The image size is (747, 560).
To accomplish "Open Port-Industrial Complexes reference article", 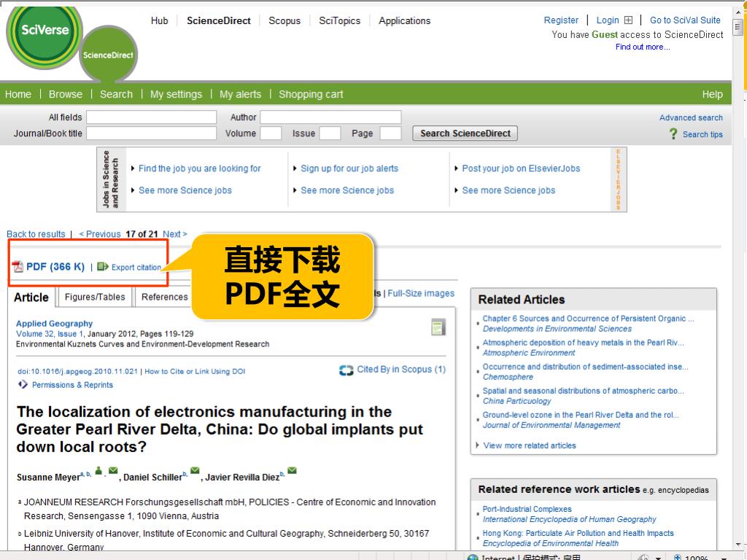I will coord(527,509).
